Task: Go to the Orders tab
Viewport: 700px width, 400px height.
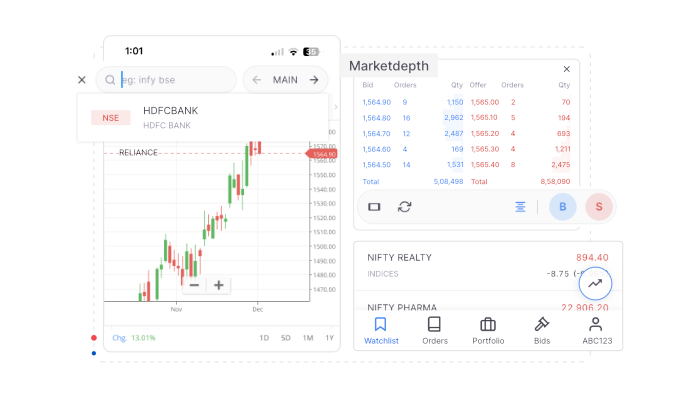Action: click(434, 330)
